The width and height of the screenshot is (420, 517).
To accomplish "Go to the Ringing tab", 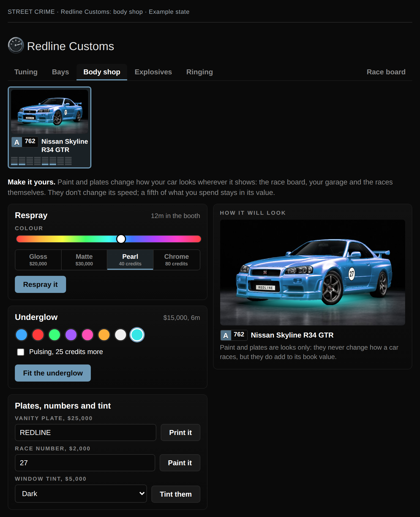I will [200, 72].
